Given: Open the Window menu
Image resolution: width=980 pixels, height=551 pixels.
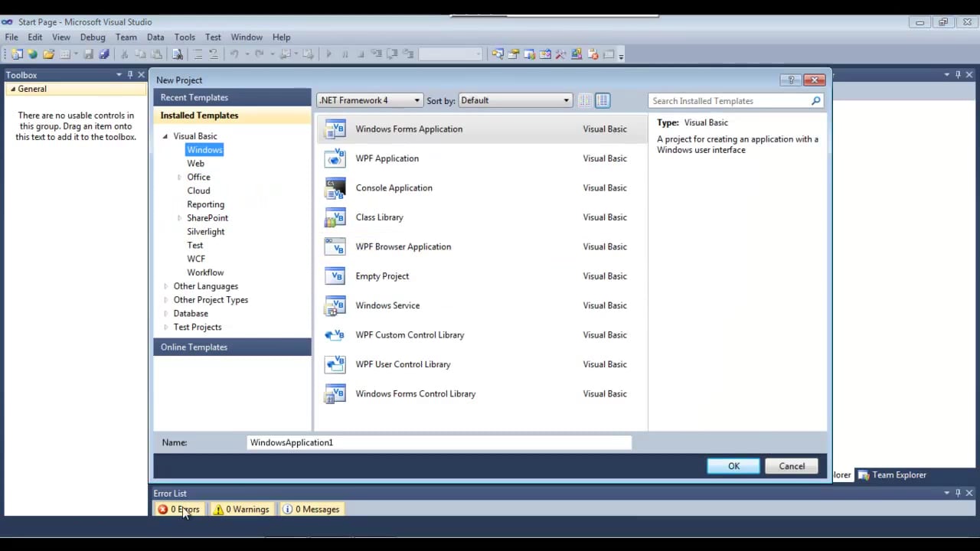Looking at the screenshot, I should click(247, 37).
